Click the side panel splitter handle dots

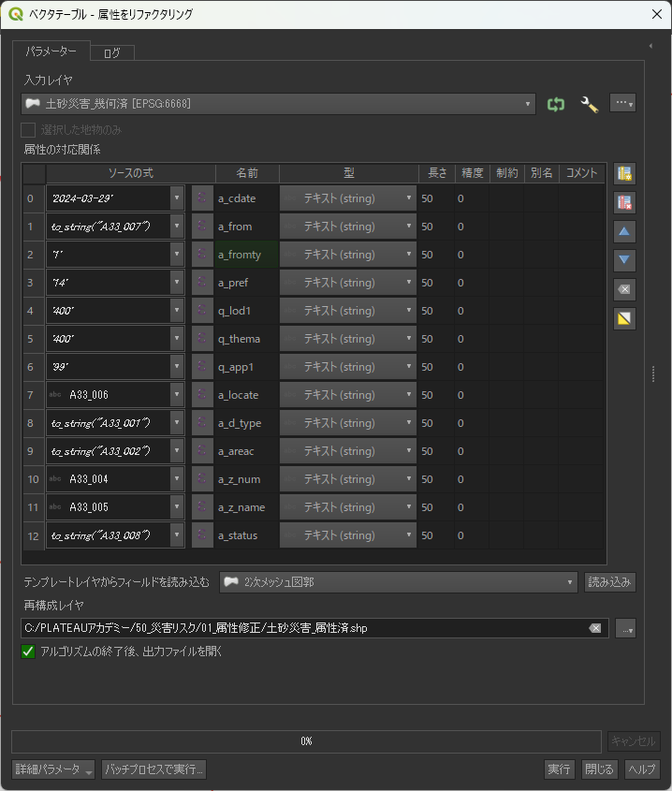pos(653,374)
